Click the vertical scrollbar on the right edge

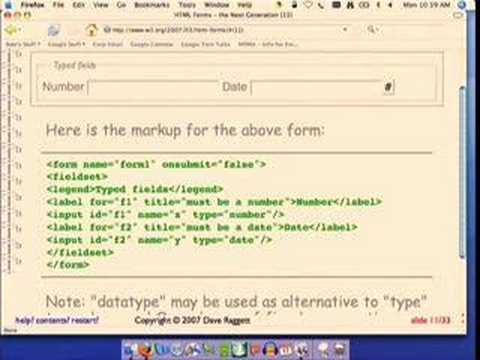(x=462, y=173)
